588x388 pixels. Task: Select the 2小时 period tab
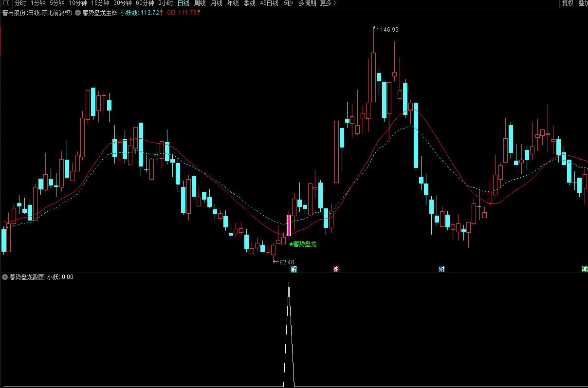click(165, 3)
